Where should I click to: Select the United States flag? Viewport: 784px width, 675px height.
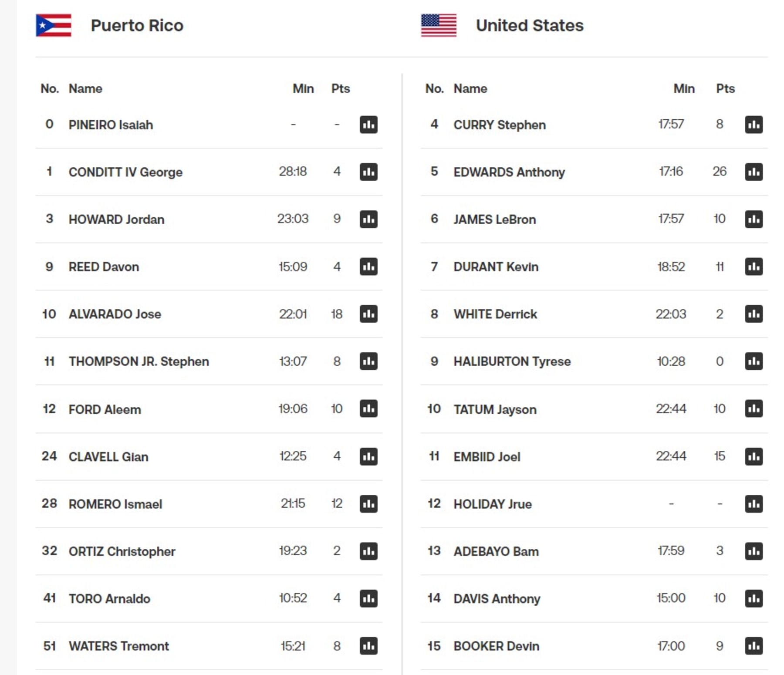439,25
